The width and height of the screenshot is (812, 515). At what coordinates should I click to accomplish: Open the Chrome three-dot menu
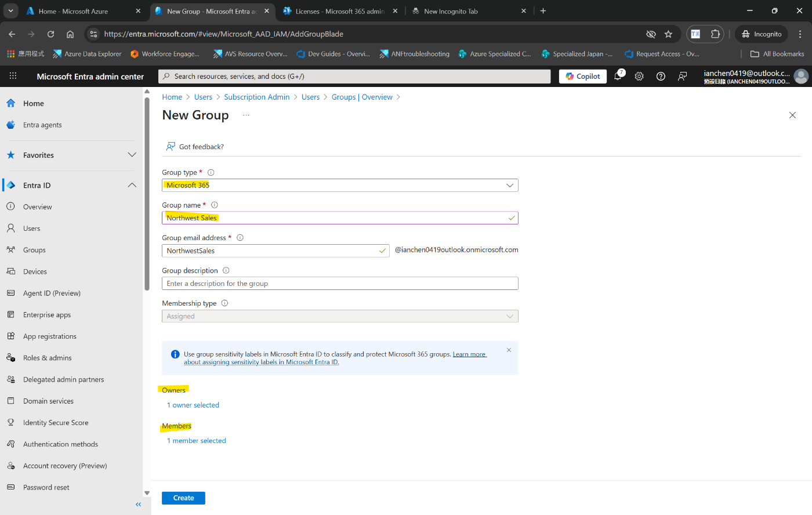(800, 34)
